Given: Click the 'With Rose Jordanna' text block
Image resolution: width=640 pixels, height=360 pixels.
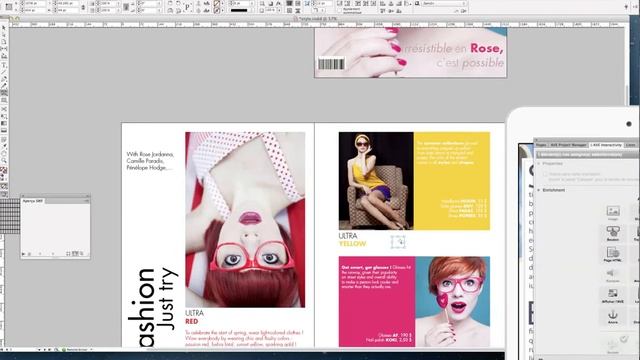Looking at the screenshot, I should pyautogui.click(x=150, y=161).
